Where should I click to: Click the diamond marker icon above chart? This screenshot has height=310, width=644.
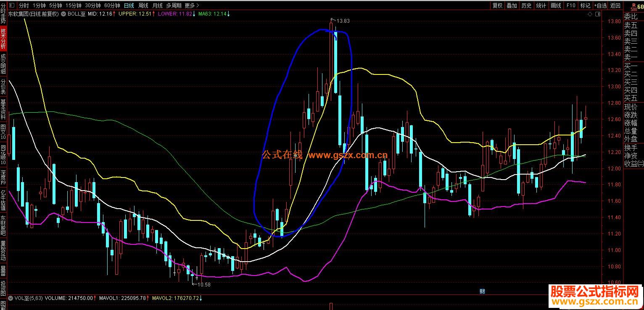click(591, 14)
